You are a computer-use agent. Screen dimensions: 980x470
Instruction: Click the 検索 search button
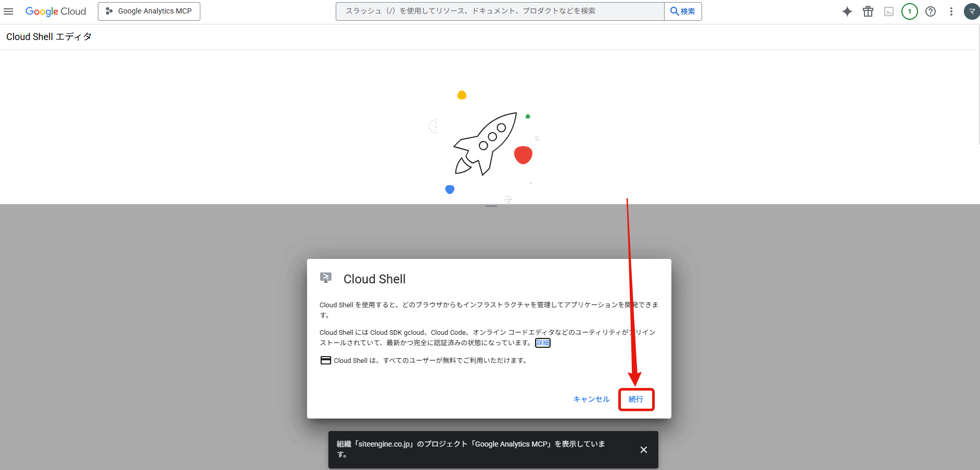[683, 11]
